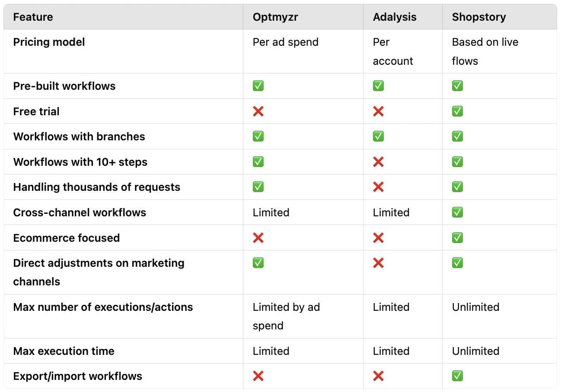The image size is (561, 392).
Task: Click Shopstory checkmark for Cross-channel workflows
Action: [457, 212]
